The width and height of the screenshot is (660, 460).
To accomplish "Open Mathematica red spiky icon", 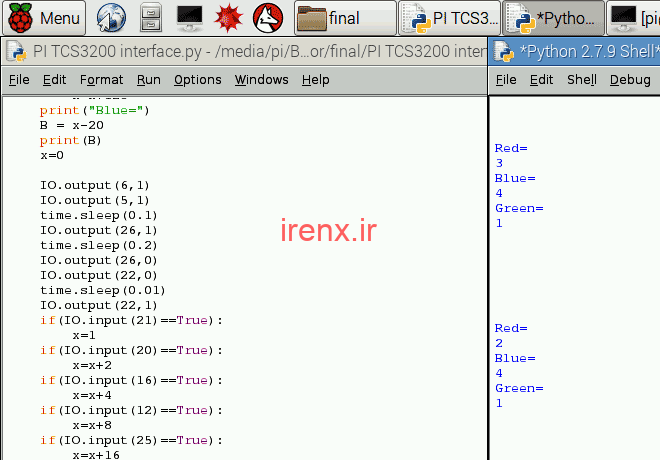I will point(228,17).
